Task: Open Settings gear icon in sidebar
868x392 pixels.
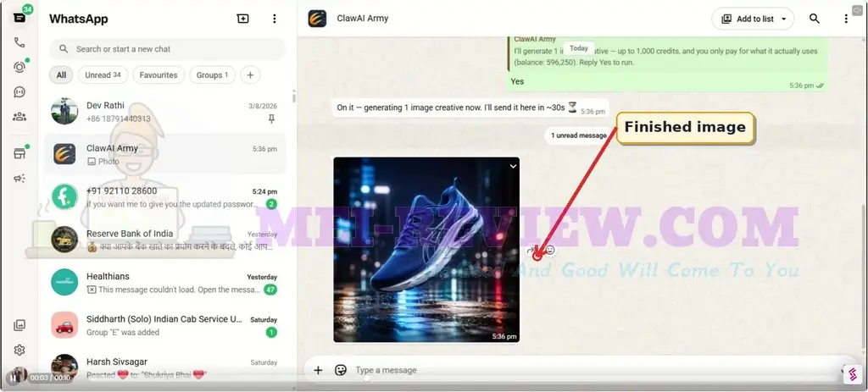Action: click(19, 350)
